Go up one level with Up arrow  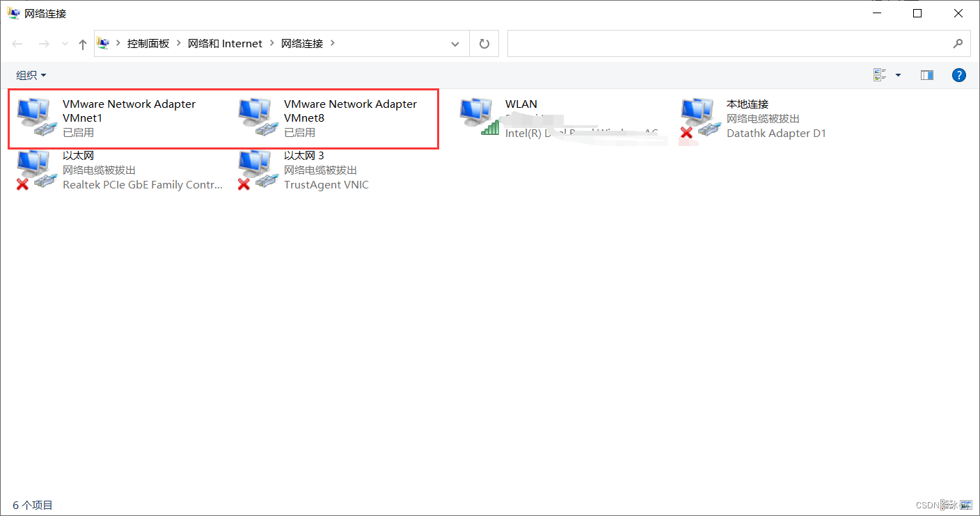[83, 44]
